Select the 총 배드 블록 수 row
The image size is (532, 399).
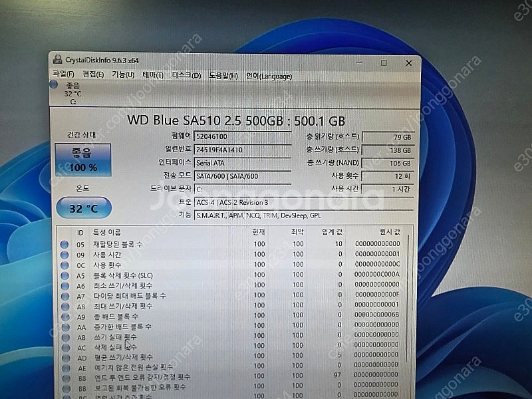pos(231,315)
